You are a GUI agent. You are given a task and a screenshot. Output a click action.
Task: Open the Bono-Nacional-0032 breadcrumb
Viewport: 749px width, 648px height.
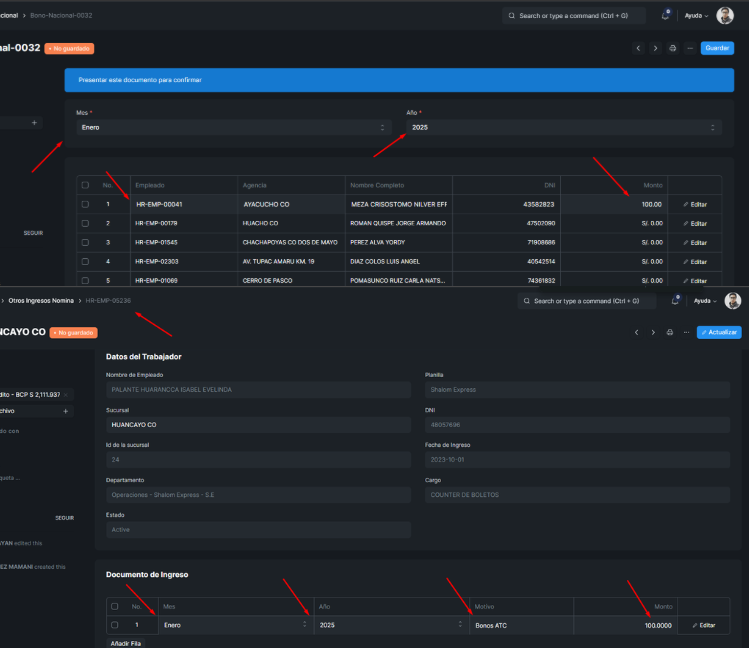click(61, 16)
